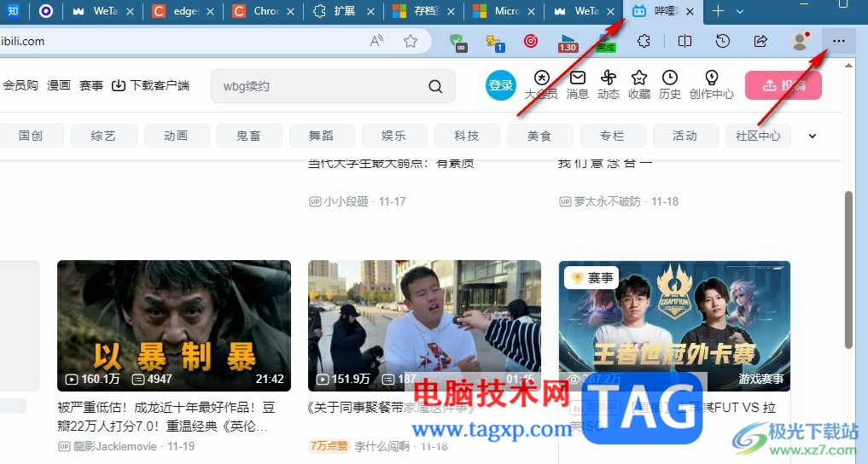
Task: Open 消息 messages icon
Action: pos(577,85)
